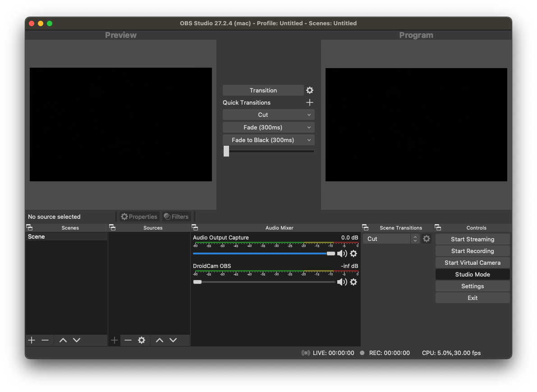
Task: Click Start Virtual Camera
Action: click(x=473, y=263)
